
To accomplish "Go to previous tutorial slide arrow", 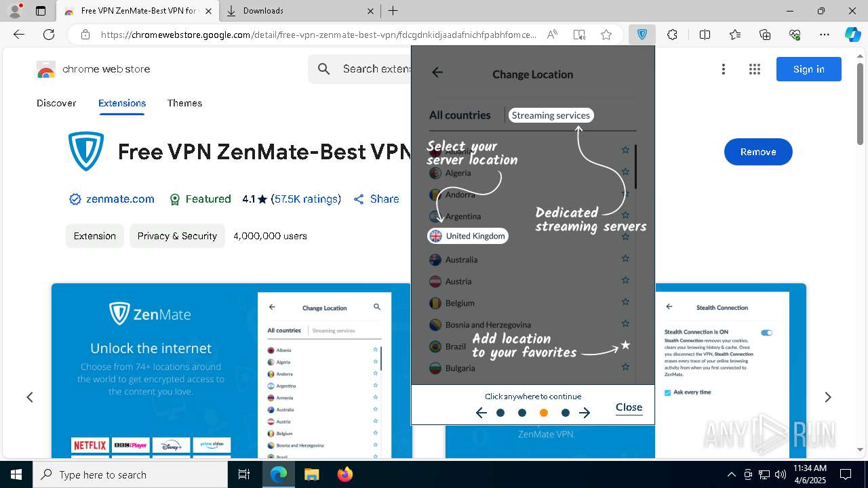I will (481, 413).
